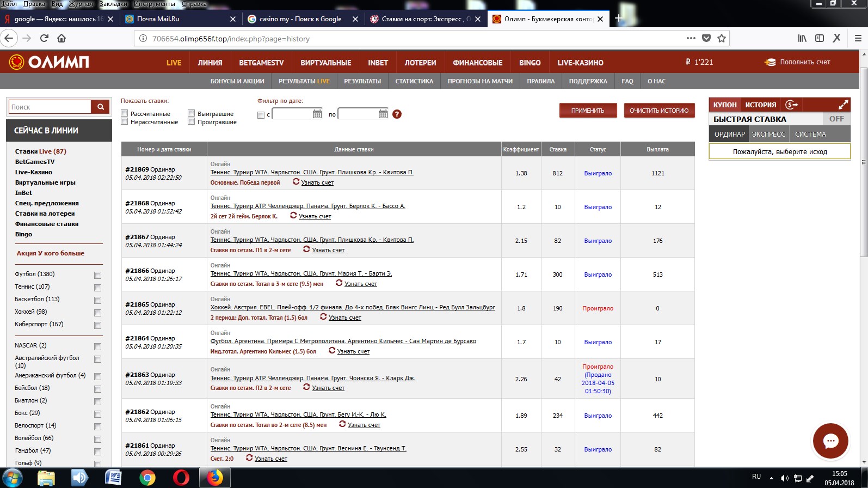This screenshot has height=488, width=868.
Task: Select the ЭКСПРЕСС bet type tab
Action: point(768,134)
